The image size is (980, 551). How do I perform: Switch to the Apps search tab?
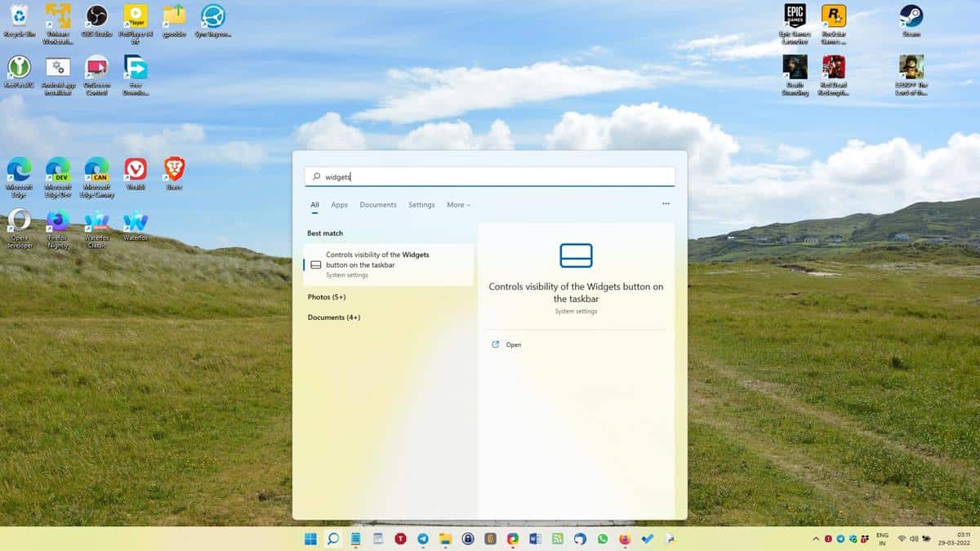pyautogui.click(x=339, y=205)
